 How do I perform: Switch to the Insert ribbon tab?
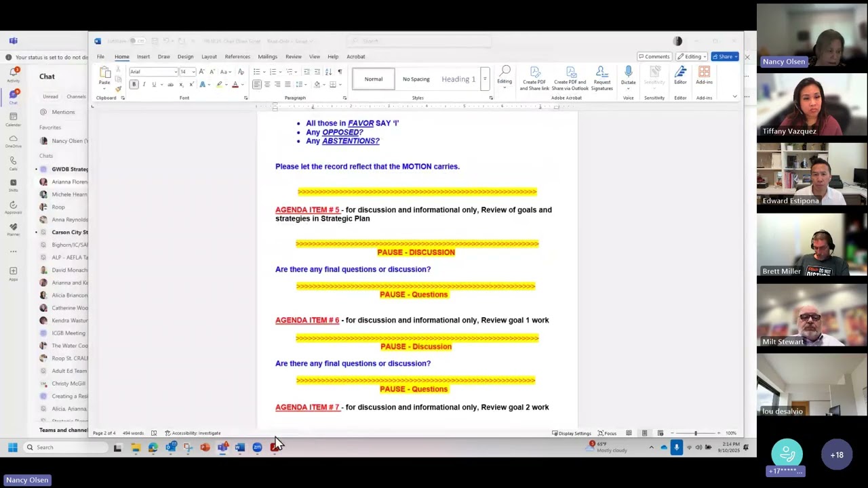[143, 57]
